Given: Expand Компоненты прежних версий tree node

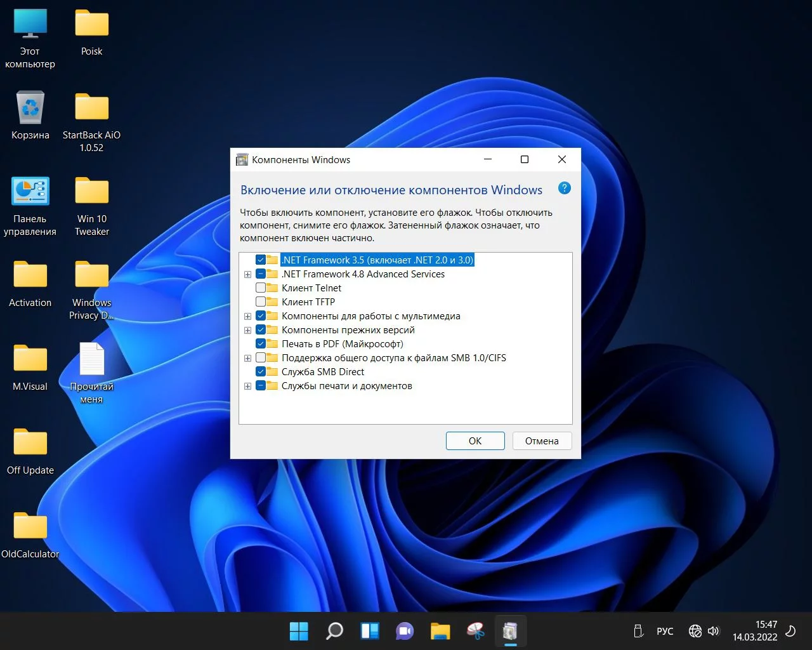Looking at the screenshot, I should pos(247,331).
